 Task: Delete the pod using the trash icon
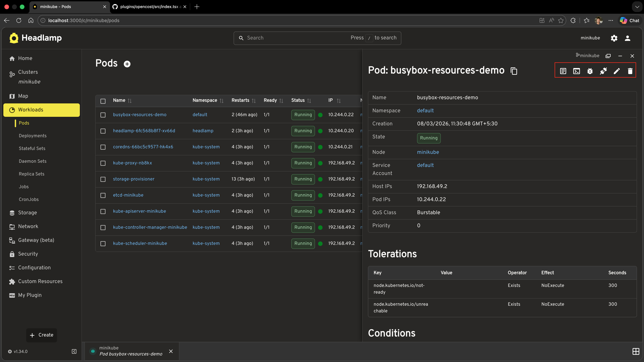[x=630, y=71]
